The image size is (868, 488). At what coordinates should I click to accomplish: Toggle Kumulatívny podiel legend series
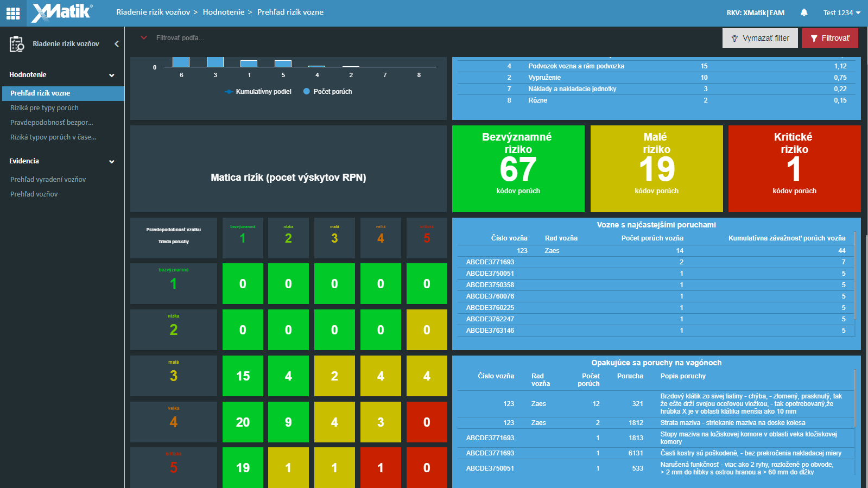tap(258, 92)
